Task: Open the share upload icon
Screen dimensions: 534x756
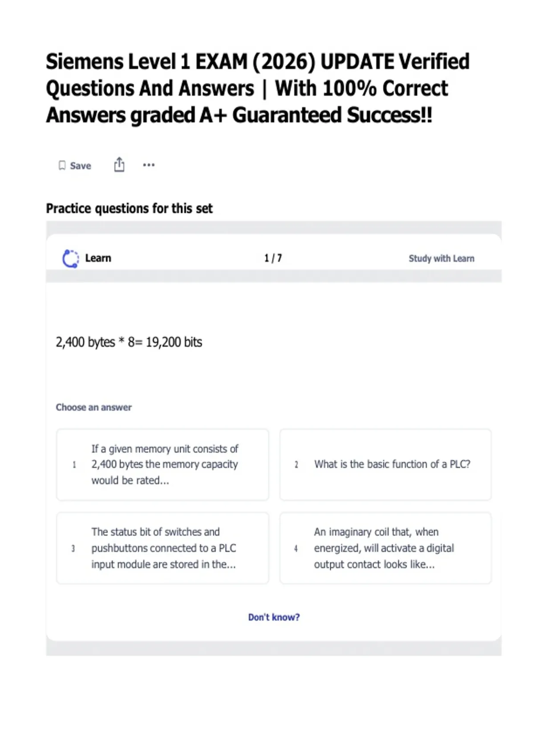Action: [x=119, y=165]
